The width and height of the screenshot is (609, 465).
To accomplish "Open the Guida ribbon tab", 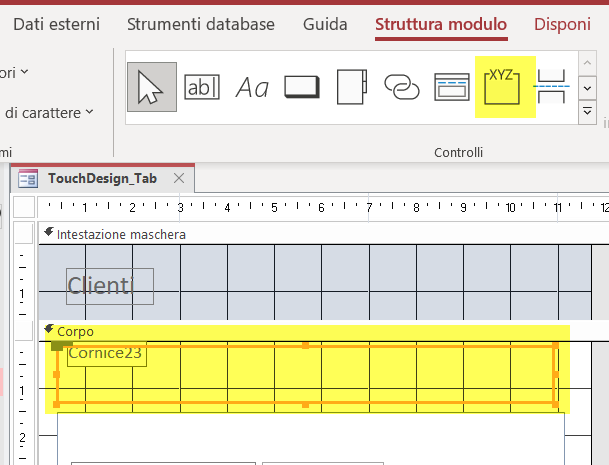I will click(x=325, y=24).
